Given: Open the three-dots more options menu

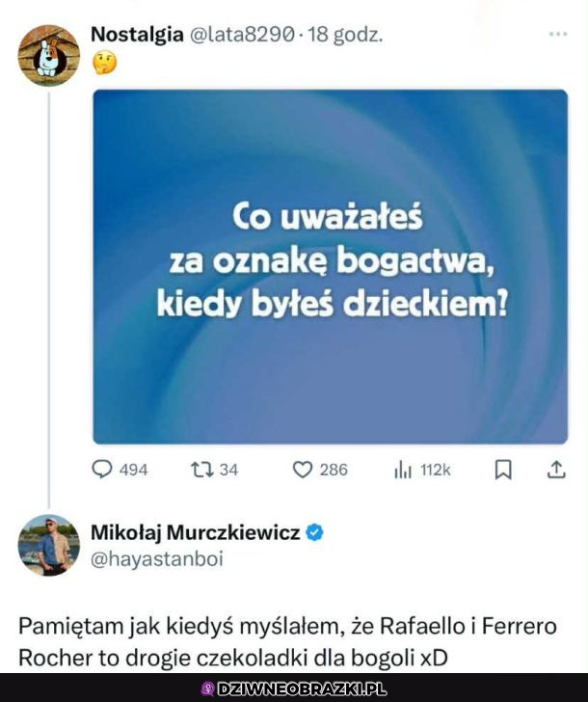Looking at the screenshot, I should [558, 34].
